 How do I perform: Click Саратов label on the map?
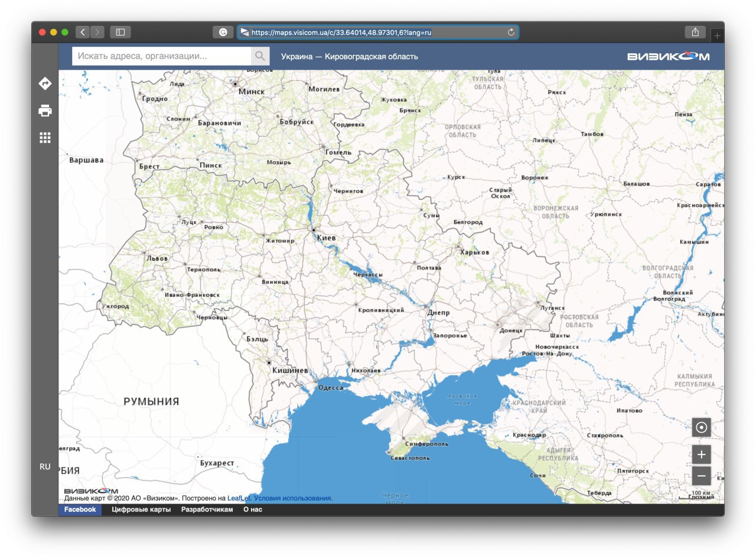point(709,185)
